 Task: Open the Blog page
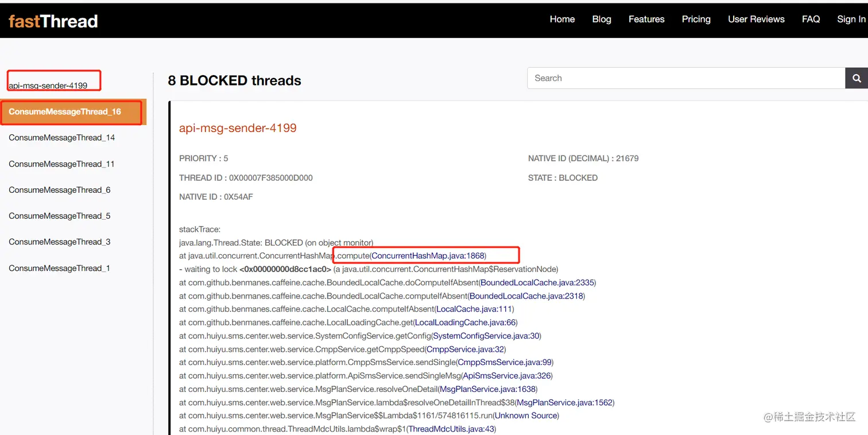(x=602, y=19)
